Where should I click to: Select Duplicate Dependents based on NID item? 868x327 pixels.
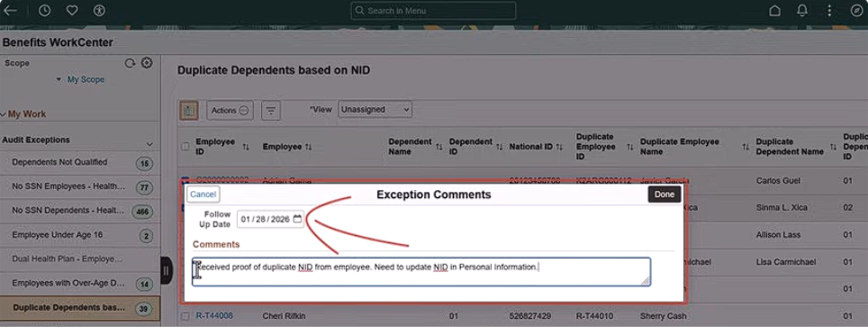69,307
